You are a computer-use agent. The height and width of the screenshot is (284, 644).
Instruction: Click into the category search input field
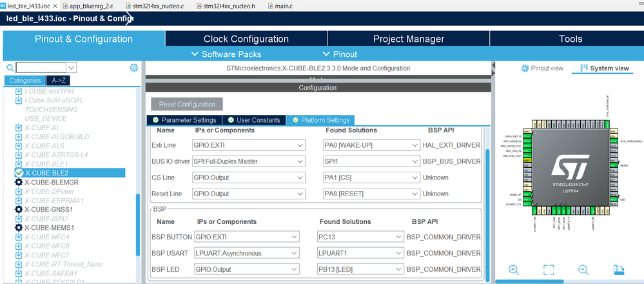(41, 68)
